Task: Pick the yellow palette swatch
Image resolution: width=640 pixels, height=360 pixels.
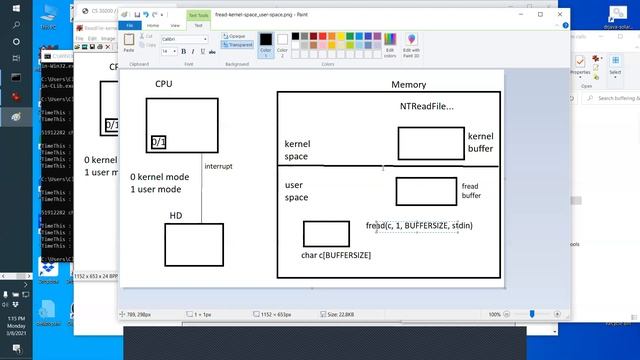Action: (341, 36)
